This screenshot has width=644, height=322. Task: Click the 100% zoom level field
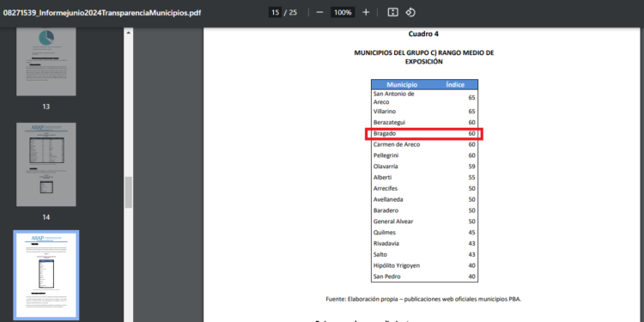343,12
